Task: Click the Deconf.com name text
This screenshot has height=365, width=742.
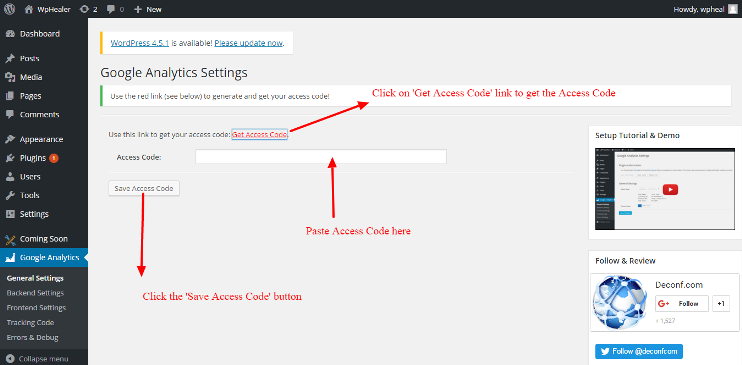Action: (x=679, y=285)
